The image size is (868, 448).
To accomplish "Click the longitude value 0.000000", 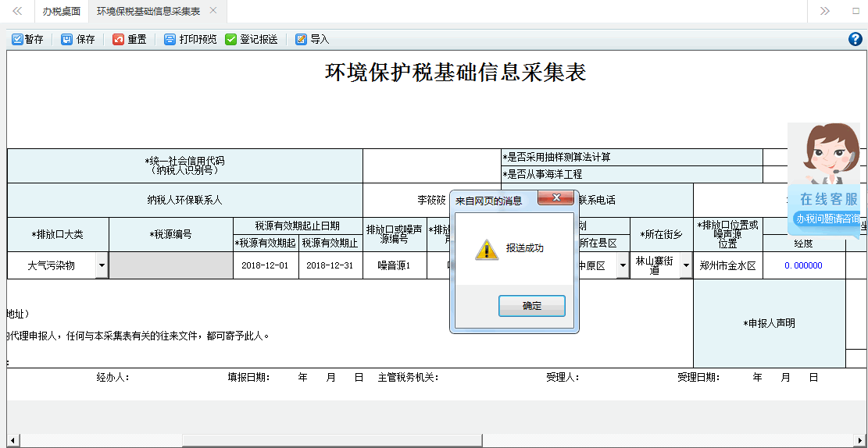I will point(803,265).
